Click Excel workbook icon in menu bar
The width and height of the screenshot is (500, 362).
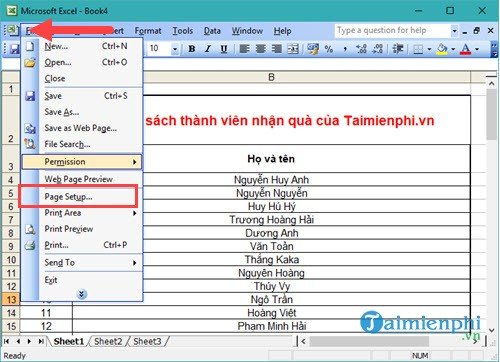pyautogui.click(x=12, y=30)
